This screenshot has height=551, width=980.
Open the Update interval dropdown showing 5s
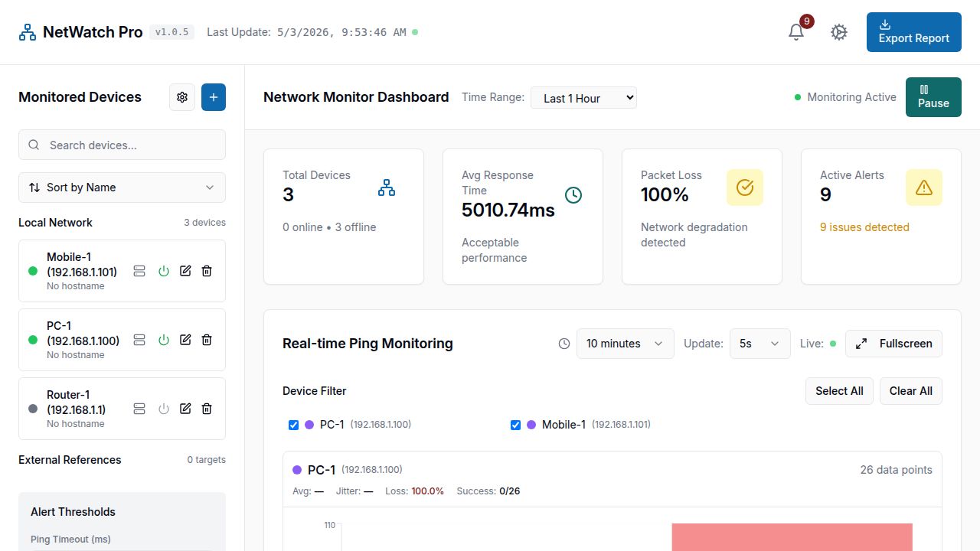pos(759,344)
